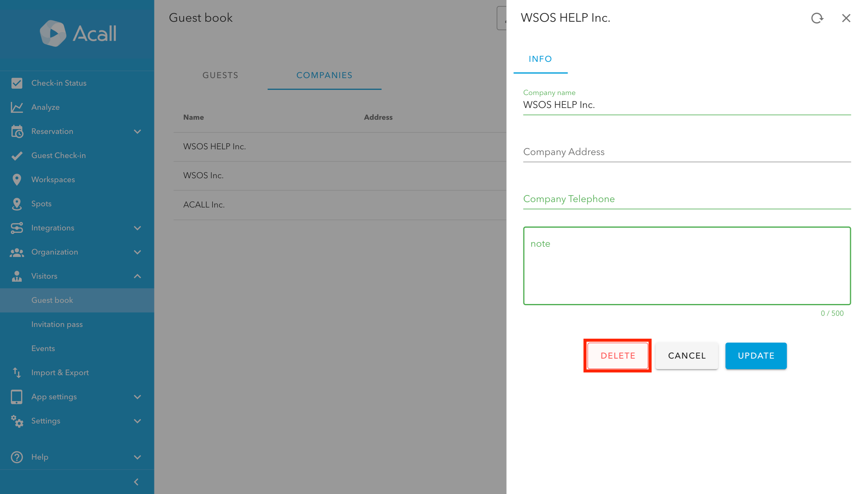
Task: Click the Guest Check-in checkmark icon
Action: coord(17,155)
